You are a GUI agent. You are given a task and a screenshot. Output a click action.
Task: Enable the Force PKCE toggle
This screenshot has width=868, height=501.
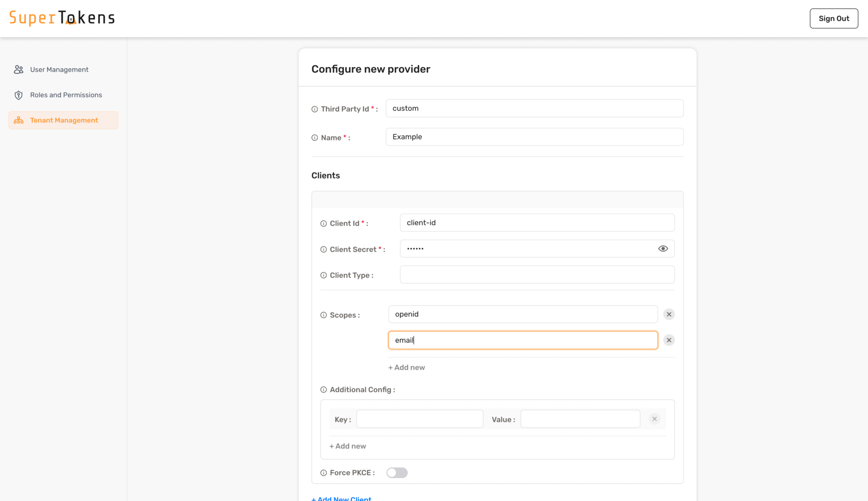(397, 473)
